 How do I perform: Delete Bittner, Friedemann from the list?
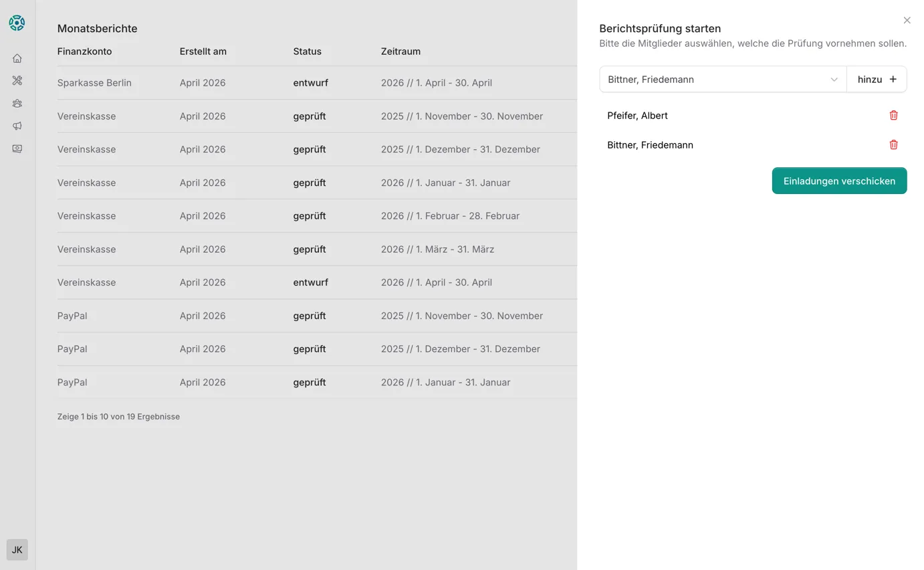tap(893, 145)
